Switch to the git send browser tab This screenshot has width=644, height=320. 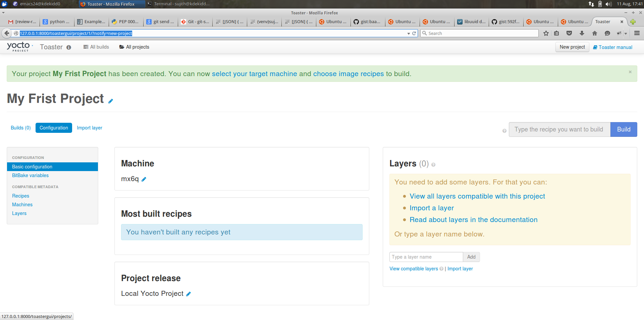click(160, 22)
